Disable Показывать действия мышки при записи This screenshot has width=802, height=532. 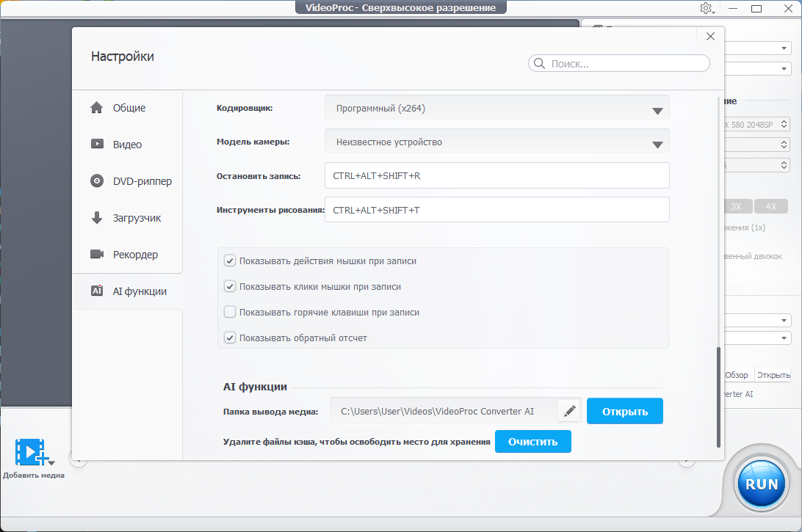click(x=230, y=260)
